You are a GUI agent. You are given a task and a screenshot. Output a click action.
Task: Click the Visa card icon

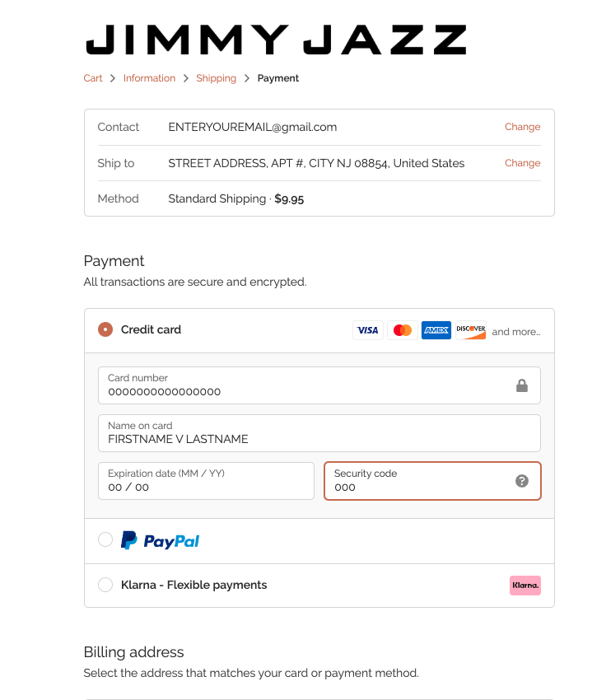pos(368,329)
